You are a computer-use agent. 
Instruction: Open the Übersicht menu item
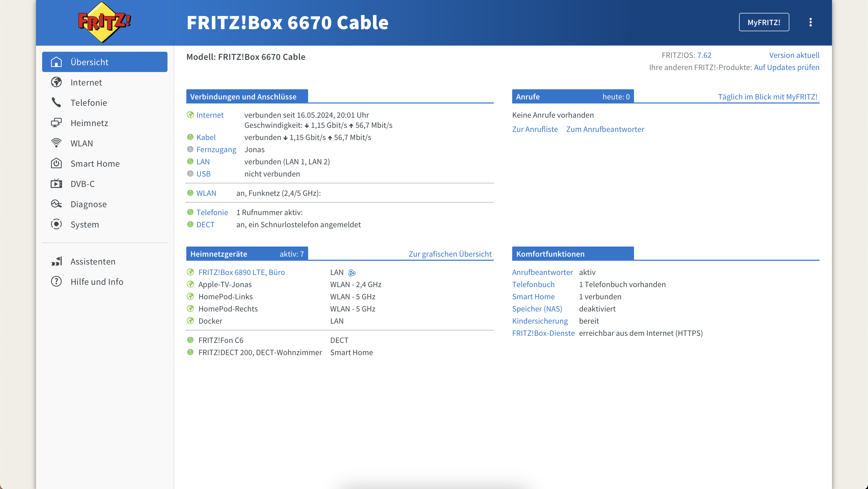tap(105, 62)
